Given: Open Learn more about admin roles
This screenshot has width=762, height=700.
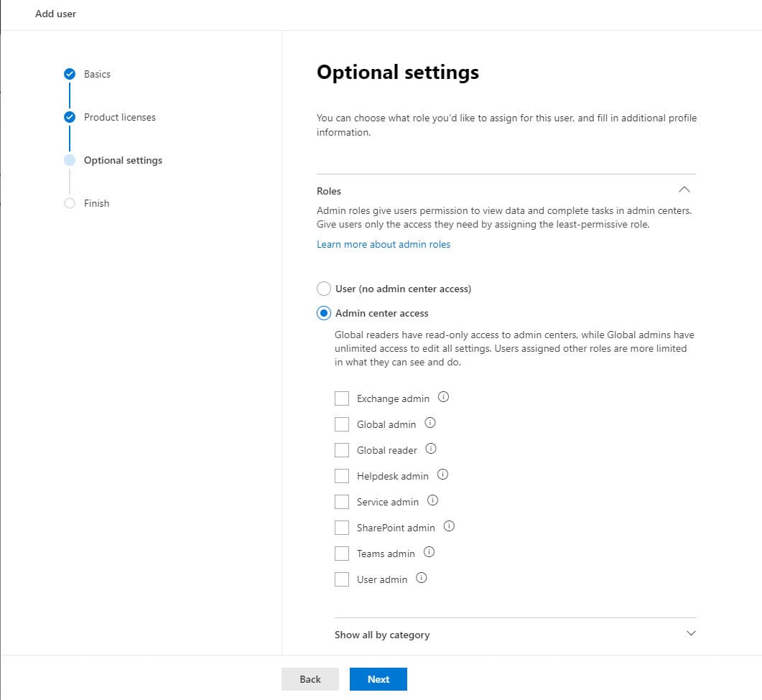Looking at the screenshot, I should point(384,244).
